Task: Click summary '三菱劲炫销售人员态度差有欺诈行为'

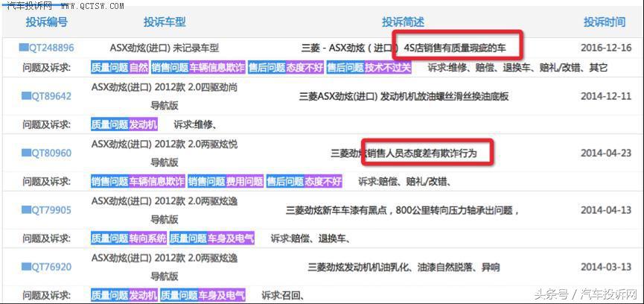Action: click(x=404, y=153)
